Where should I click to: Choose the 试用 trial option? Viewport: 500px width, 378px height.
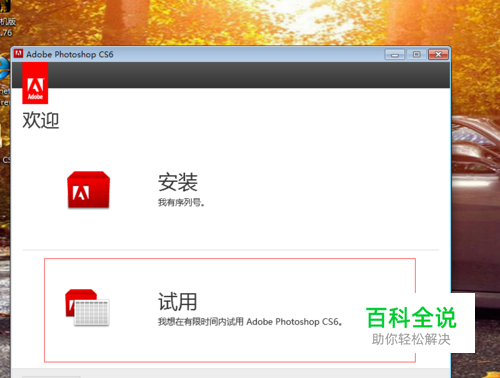(x=177, y=302)
